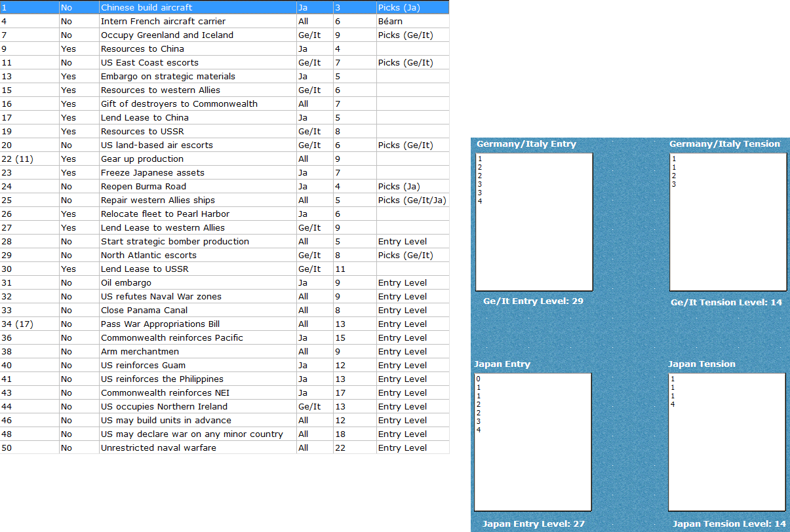
Task: Click 'US reinforces the Philippines' row
Action: [225, 379]
